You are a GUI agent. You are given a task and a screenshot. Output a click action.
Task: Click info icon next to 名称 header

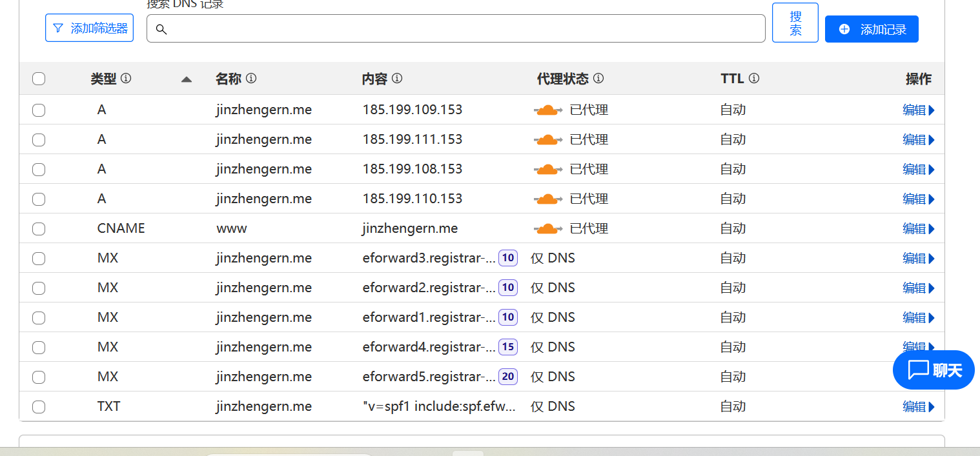pyautogui.click(x=251, y=78)
